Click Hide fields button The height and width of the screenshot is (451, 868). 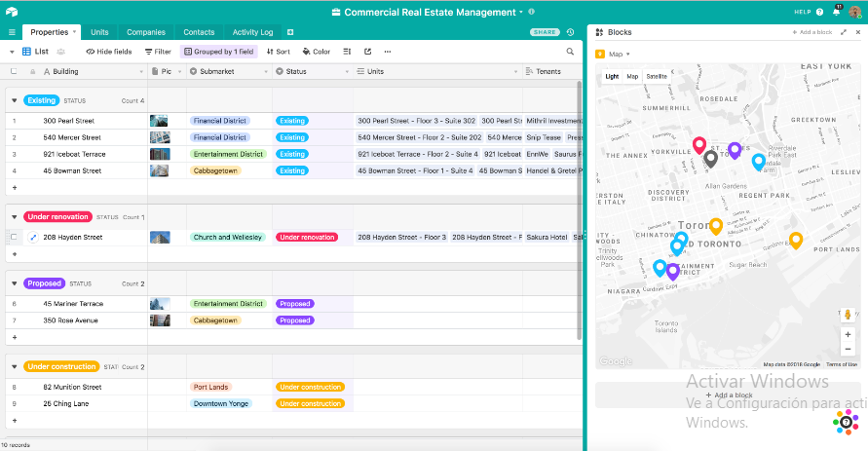click(x=109, y=52)
